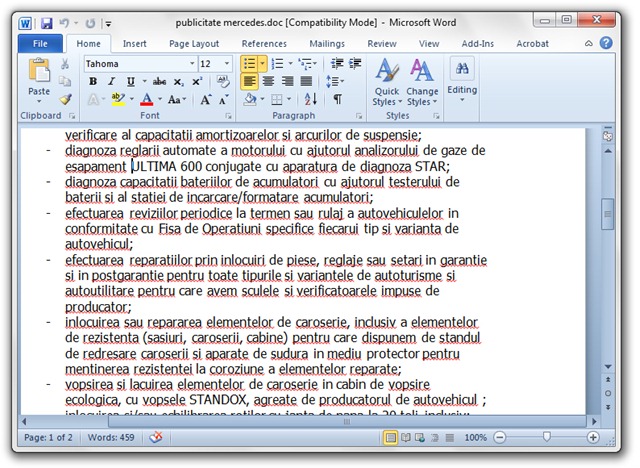Open the Quick Styles gallery
Image resolution: width=640 pixels, height=468 pixels.
tap(387, 82)
